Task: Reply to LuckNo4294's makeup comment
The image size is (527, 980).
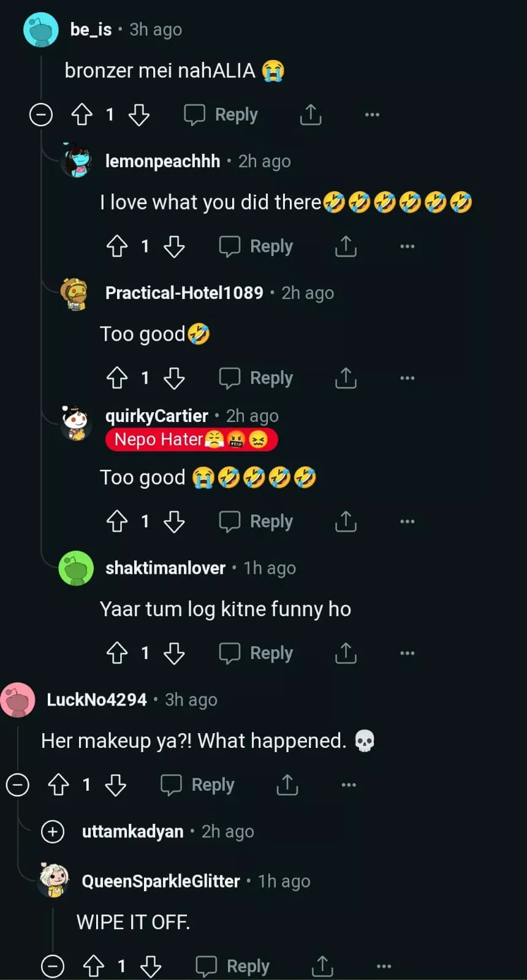Action: click(198, 785)
